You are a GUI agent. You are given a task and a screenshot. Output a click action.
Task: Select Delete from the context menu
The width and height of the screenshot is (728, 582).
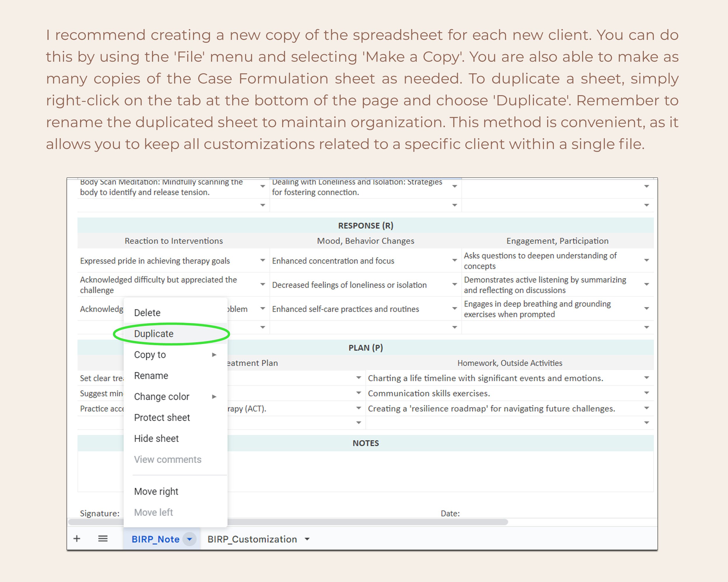point(147,313)
